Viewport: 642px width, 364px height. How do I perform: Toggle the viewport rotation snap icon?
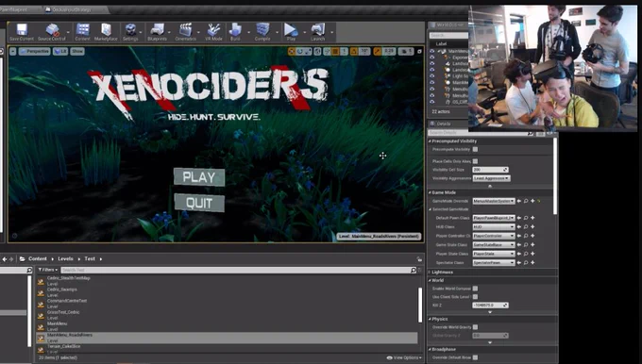point(354,52)
